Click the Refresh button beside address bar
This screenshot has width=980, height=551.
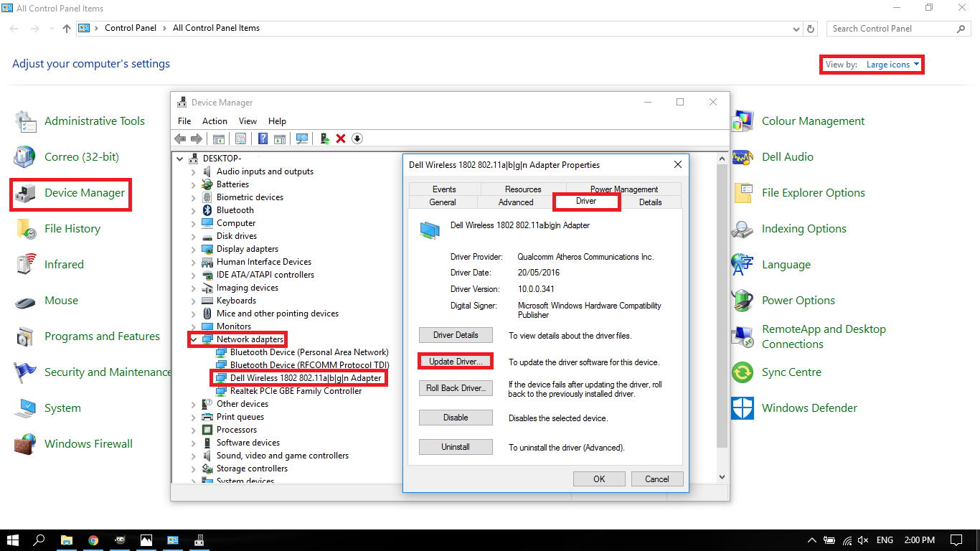click(x=811, y=29)
